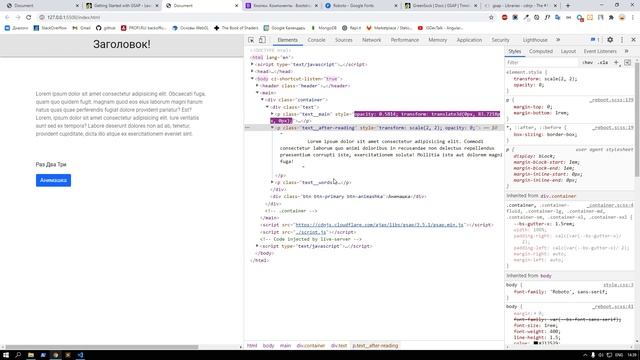Toggle the :hov element state panel

[x=588, y=62]
